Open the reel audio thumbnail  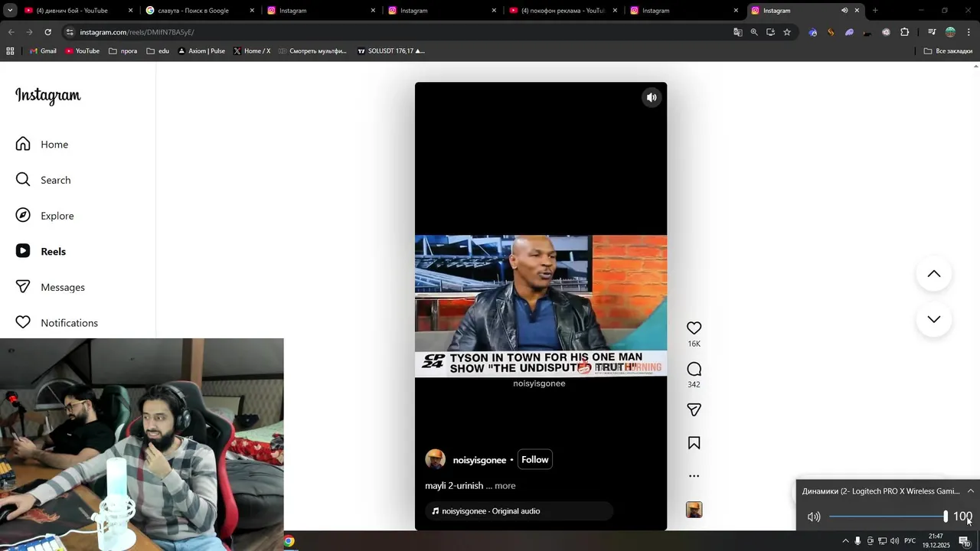point(694,510)
